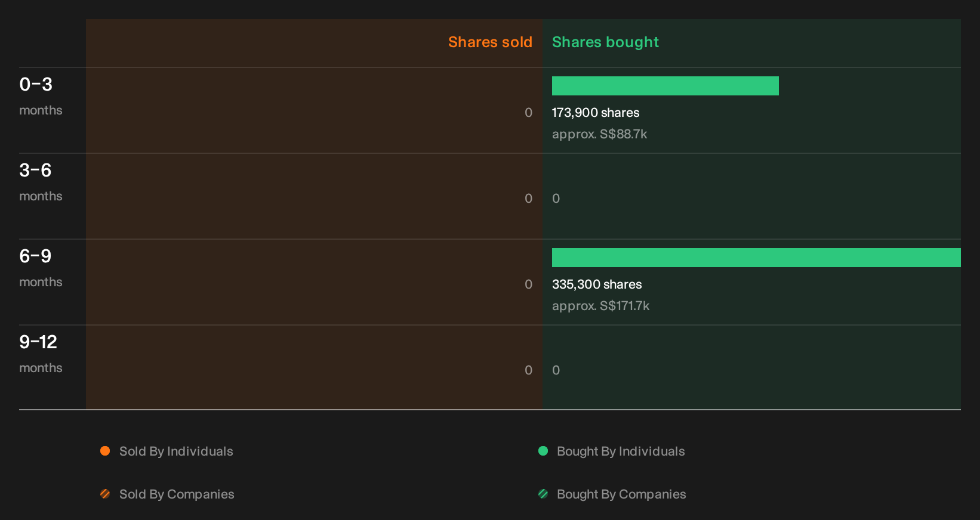The height and width of the screenshot is (520, 980).
Task: Click shares sold zero in 0-3 months row
Action: tap(528, 113)
